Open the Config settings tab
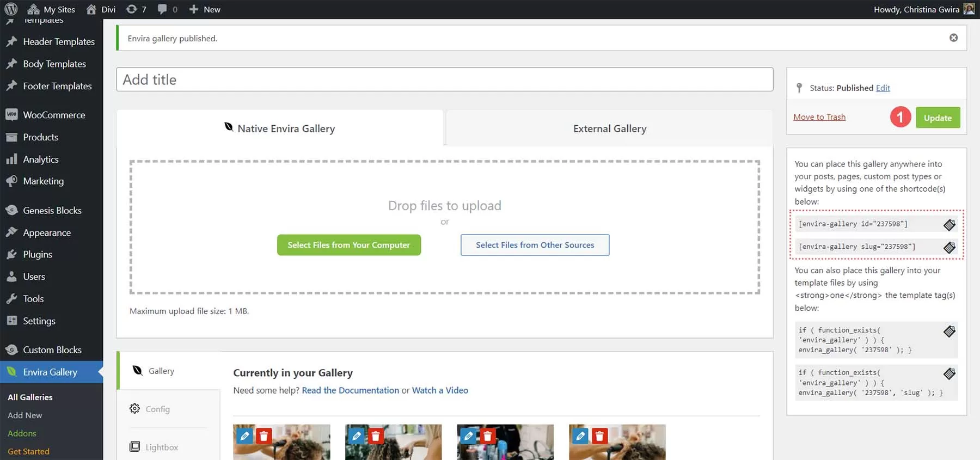Image resolution: width=980 pixels, height=460 pixels. point(157,409)
